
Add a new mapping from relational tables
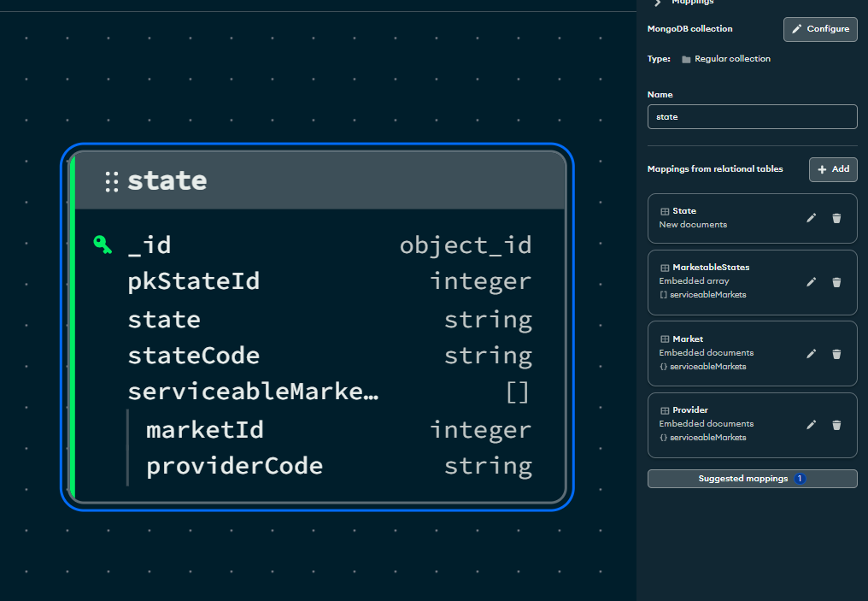pyautogui.click(x=833, y=169)
